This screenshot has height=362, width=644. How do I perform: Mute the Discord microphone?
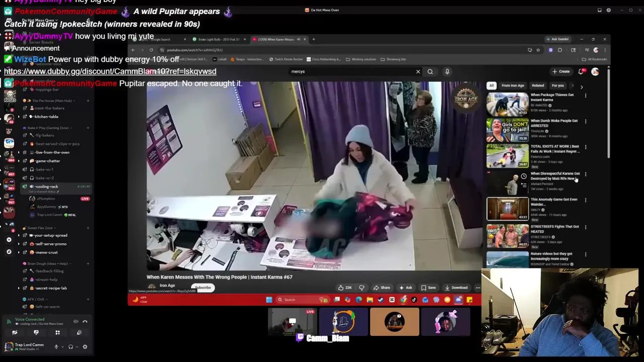[56, 346]
